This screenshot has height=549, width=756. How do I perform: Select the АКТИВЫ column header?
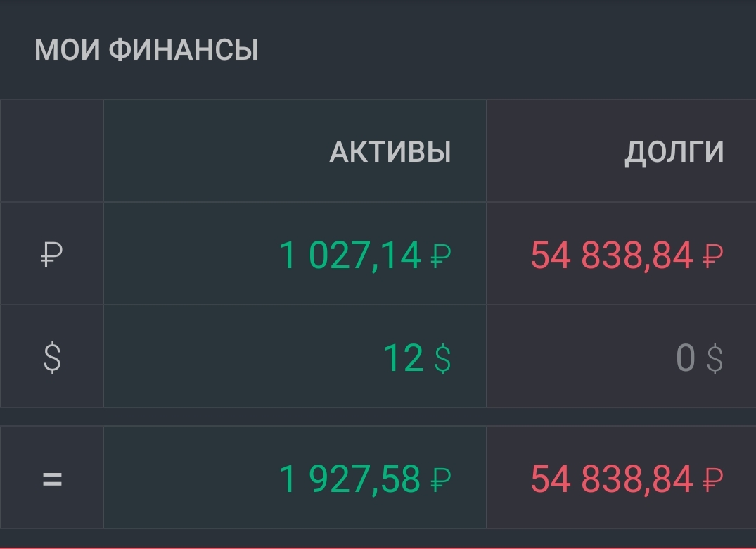pos(390,152)
